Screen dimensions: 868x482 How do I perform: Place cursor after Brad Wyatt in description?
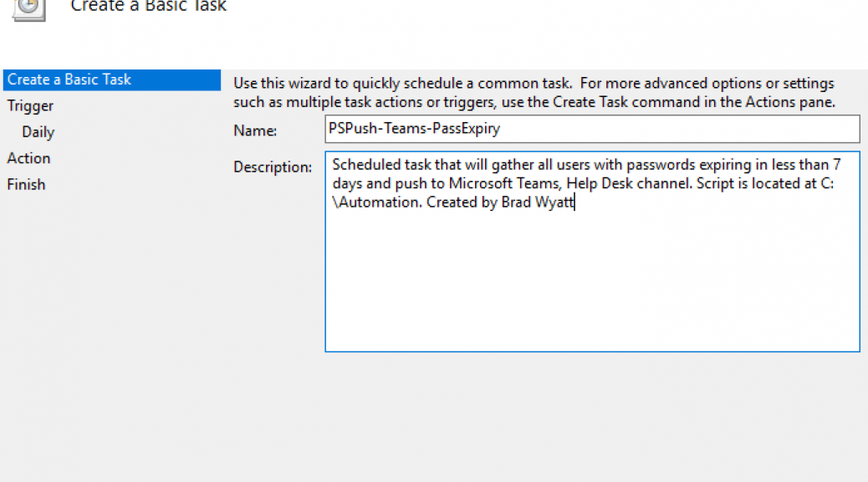tap(575, 203)
